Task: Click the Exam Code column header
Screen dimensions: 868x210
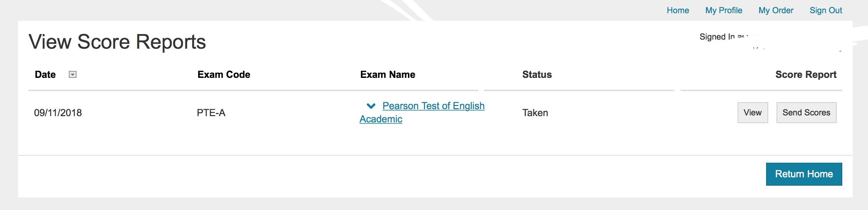Action: click(x=224, y=74)
